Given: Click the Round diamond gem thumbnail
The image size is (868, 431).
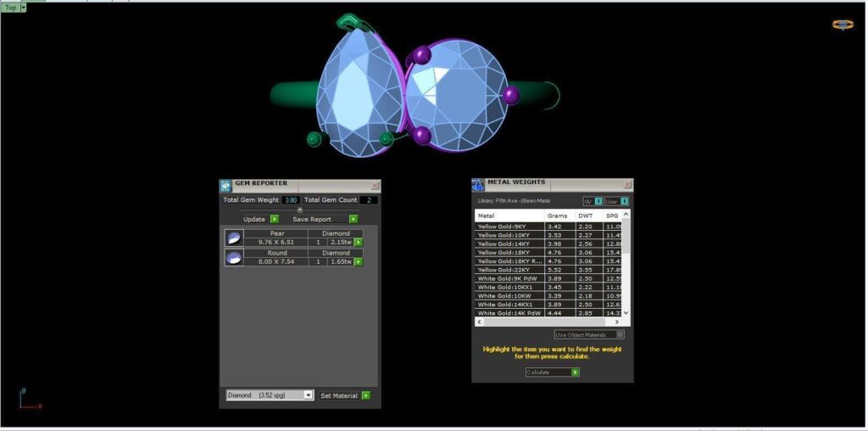Looking at the screenshot, I should click(234, 257).
